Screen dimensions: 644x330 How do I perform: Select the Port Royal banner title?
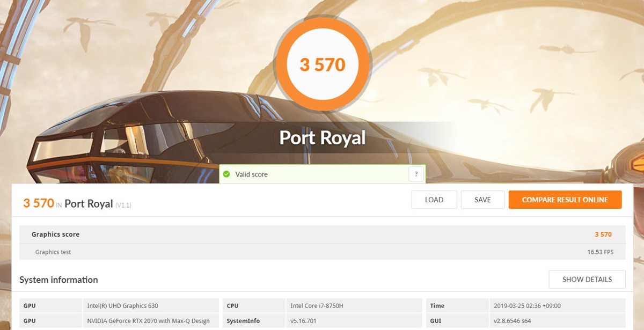[x=322, y=138]
